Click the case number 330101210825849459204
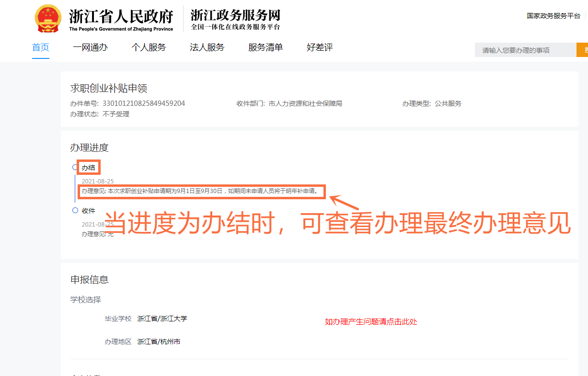Screen dimensions: 588x376 point(144,103)
